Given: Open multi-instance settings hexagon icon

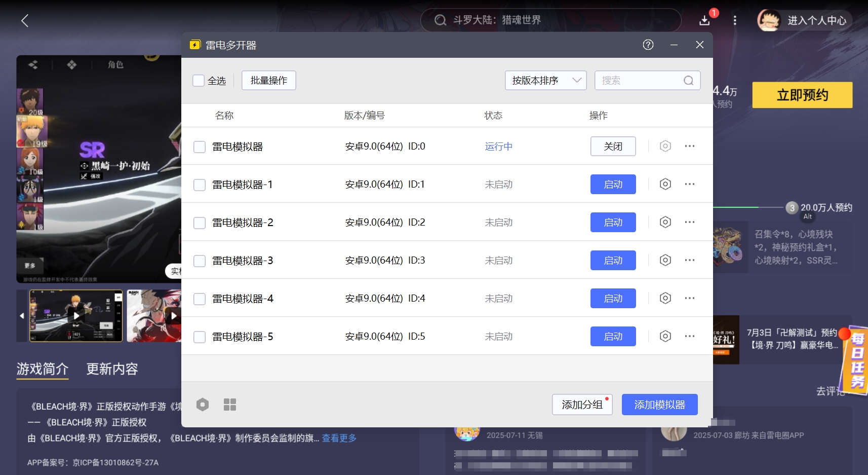Looking at the screenshot, I should (203, 405).
